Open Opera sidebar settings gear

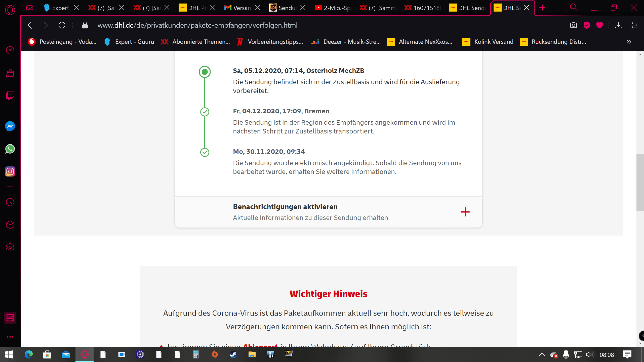pos(10,247)
